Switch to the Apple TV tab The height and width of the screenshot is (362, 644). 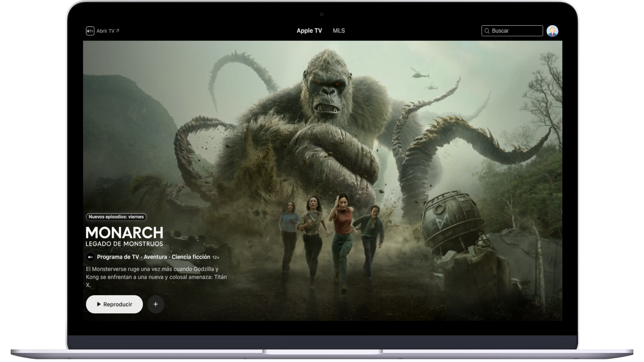[309, 31]
